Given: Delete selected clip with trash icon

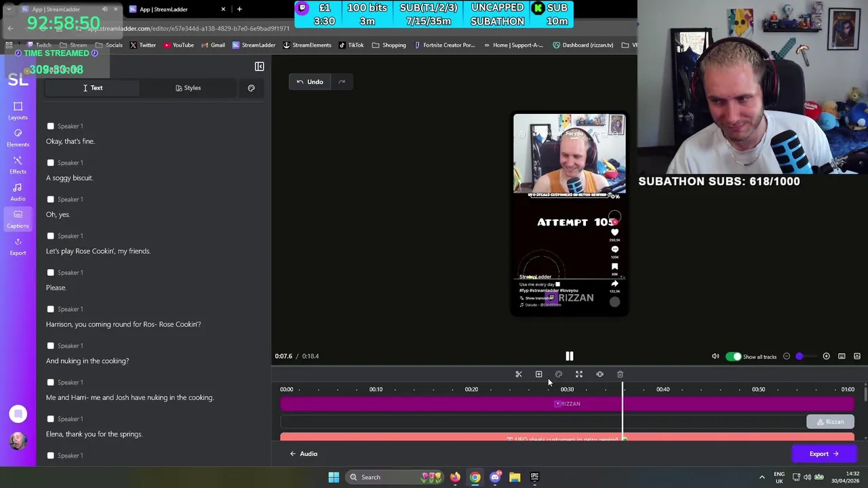Looking at the screenshot, I should pyautogui.click(x=620, y=374).
